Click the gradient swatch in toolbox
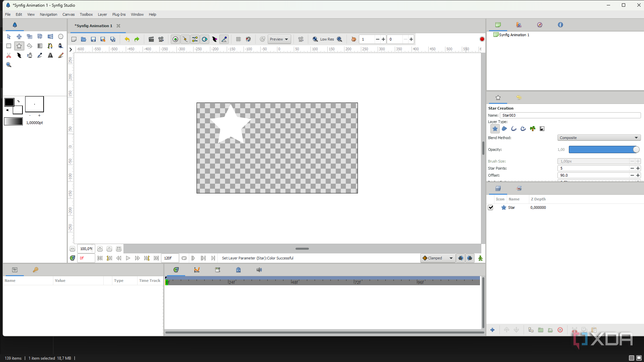The height and width of the screenshot is (362, 644). 13,121
